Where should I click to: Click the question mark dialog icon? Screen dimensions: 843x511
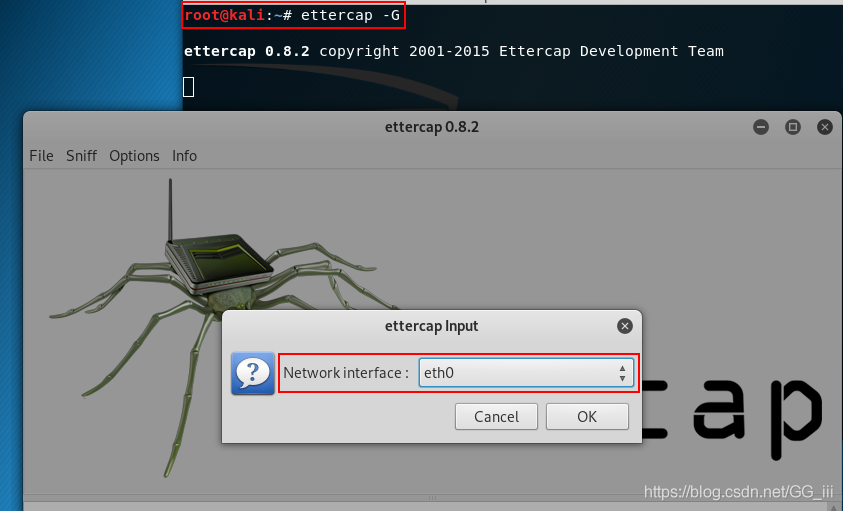click(253, 373)
